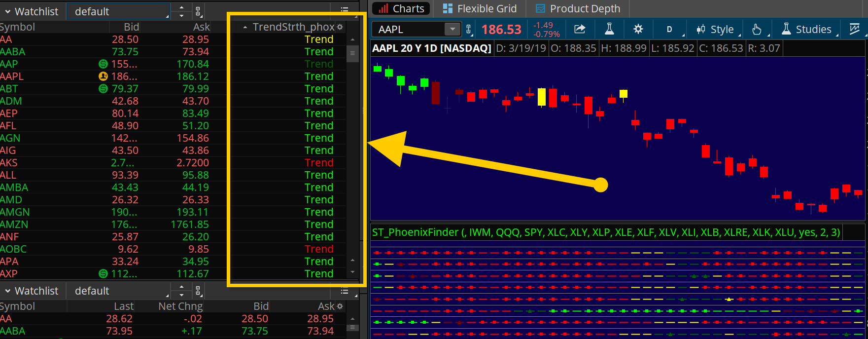Click the patterns icon right of Studies

coord(855,29)
